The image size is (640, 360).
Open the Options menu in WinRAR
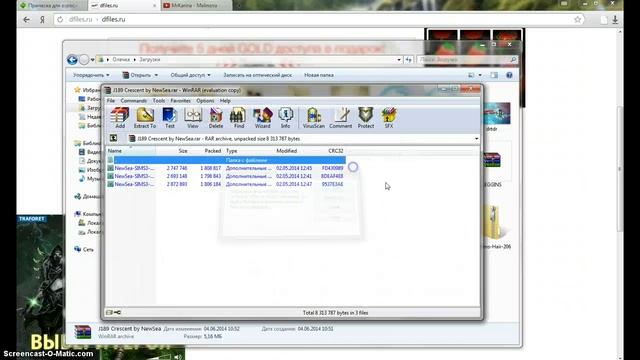pos(205,100)
